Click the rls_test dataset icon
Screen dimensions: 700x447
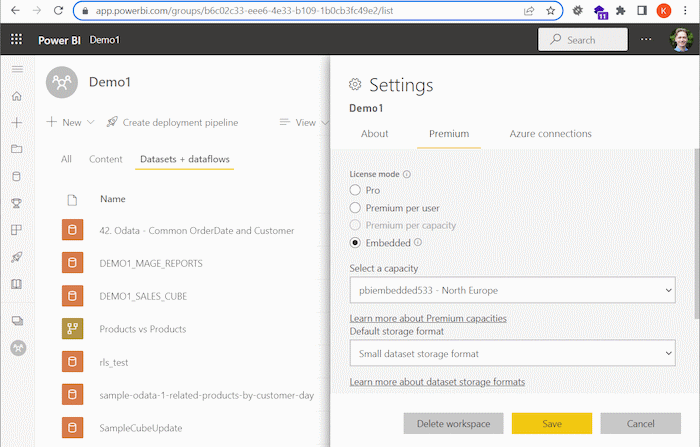[72, 362]
